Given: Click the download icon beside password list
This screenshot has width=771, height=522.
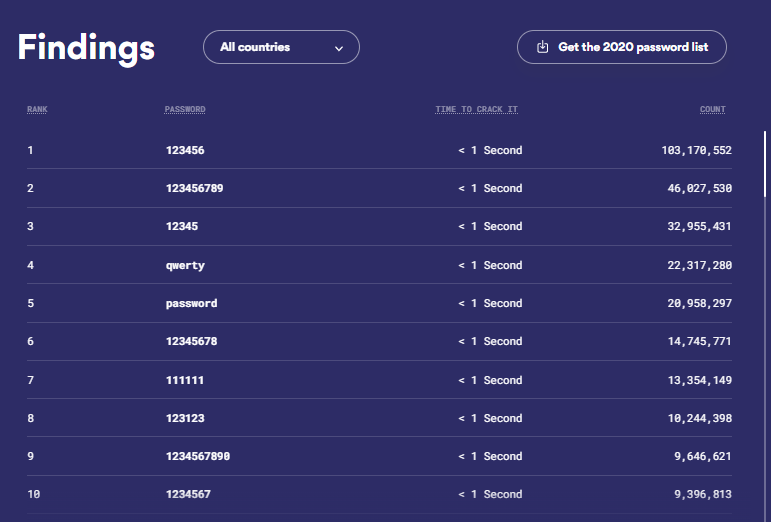Looking at the screenshot, I should point(543,47).
